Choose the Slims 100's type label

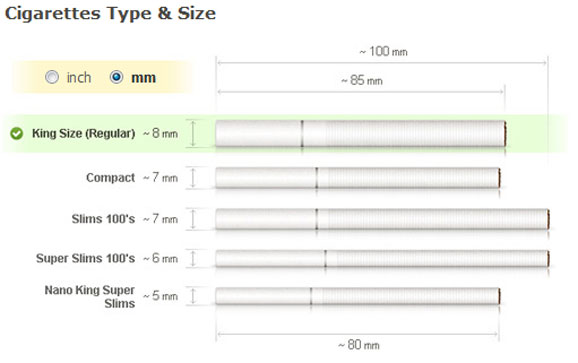tap(103, 219)
